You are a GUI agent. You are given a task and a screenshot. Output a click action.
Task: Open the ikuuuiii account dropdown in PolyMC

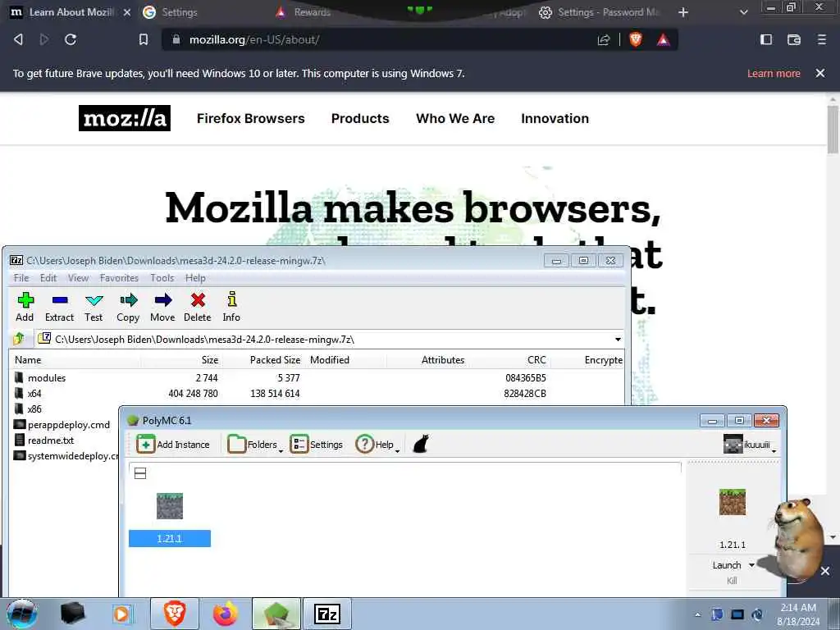[x=750, y=444]
